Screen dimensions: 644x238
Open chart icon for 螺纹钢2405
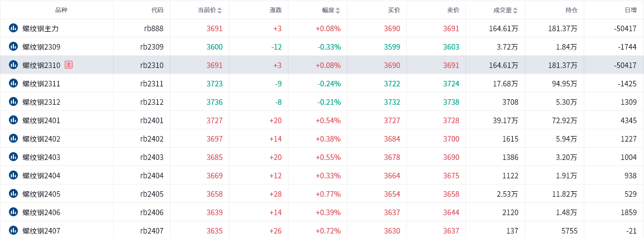point(13,193)
